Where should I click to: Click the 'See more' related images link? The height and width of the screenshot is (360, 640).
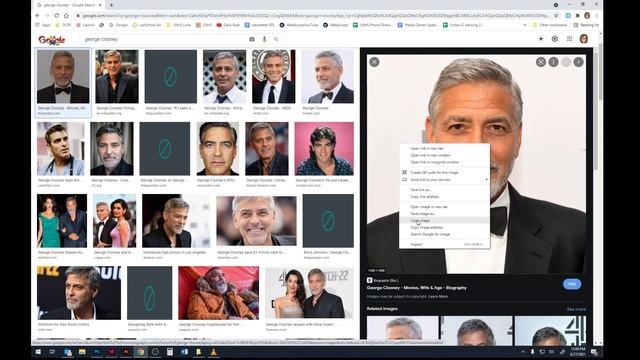pos(576,309)
